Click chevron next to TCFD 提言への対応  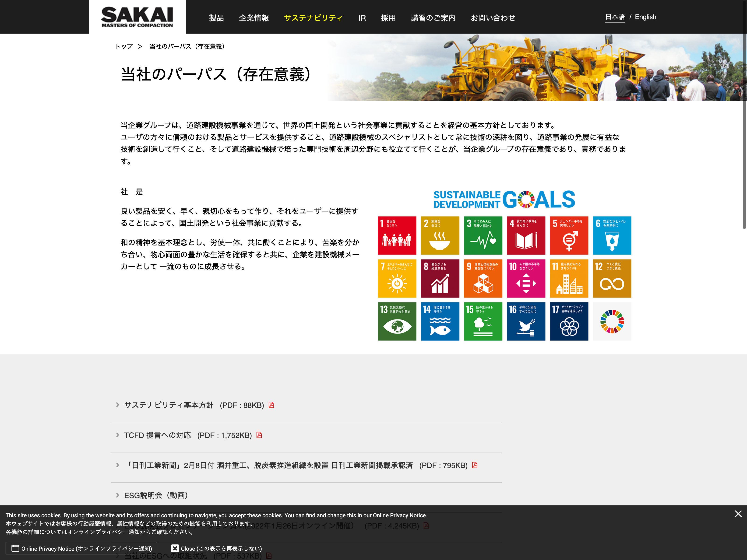click(x=117, y=435)
